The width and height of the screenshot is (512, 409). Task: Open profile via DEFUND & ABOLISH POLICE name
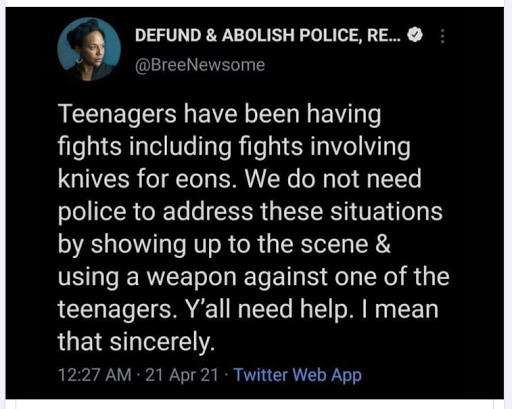coord(268,35)
